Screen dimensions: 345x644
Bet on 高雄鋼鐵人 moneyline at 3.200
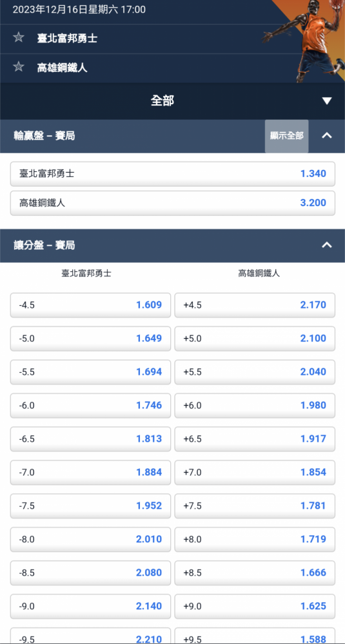[x=173, y=203]
